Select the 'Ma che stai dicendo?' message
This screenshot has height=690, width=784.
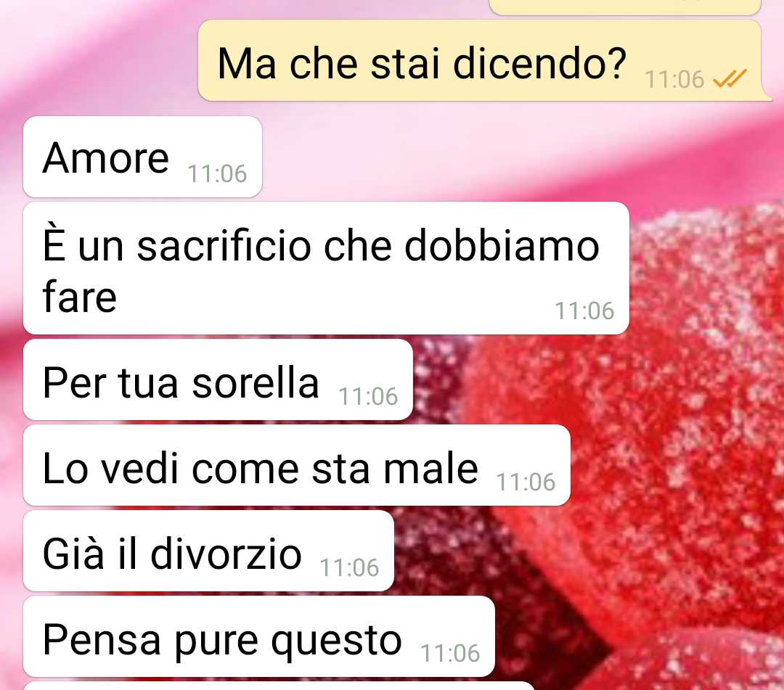point(480,60)
